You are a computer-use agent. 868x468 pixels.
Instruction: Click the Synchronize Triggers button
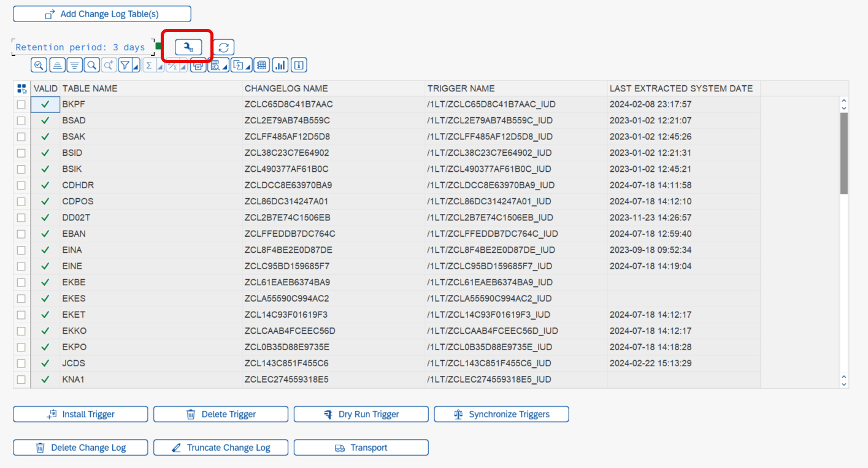pyautogui.click(x=501, y=414)
